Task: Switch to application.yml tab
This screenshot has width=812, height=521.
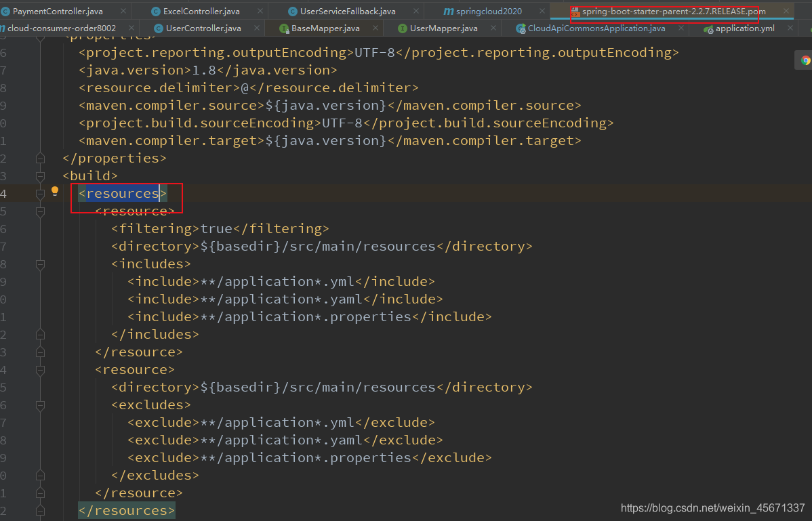Action: pyautogui.click(x=745, y=28)
